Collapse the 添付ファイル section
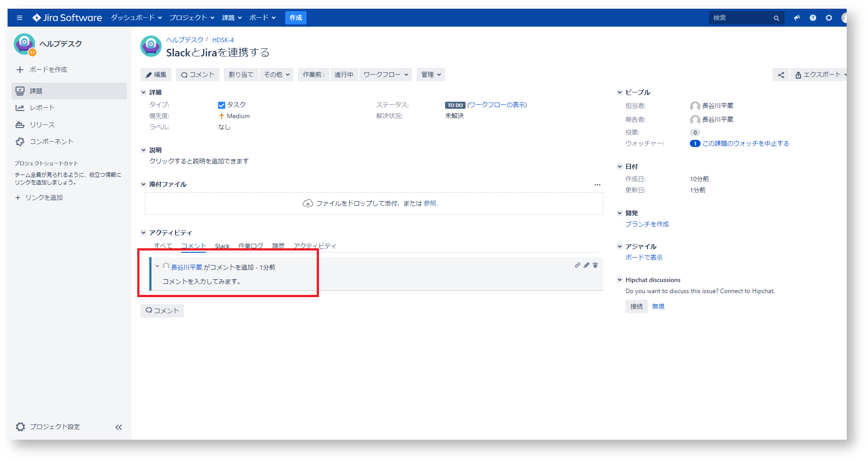 143,184
